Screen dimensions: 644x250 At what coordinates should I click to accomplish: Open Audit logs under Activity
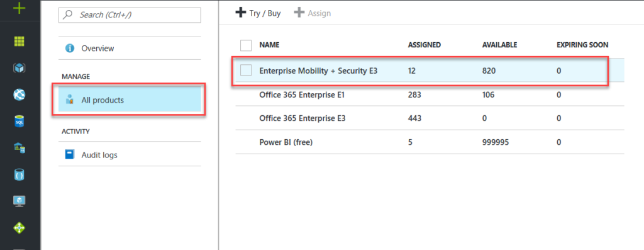[x=130, y=155]
